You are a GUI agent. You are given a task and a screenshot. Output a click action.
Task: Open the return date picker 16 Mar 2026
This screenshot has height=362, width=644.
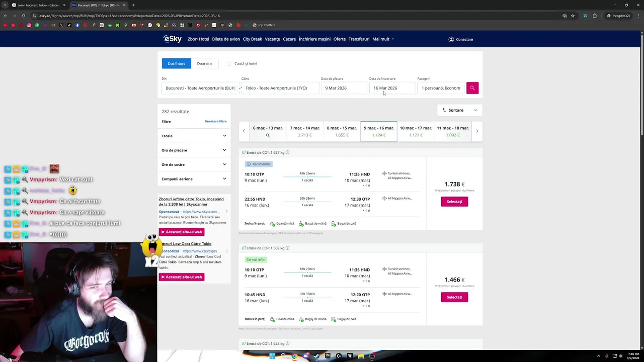point(392,88)
